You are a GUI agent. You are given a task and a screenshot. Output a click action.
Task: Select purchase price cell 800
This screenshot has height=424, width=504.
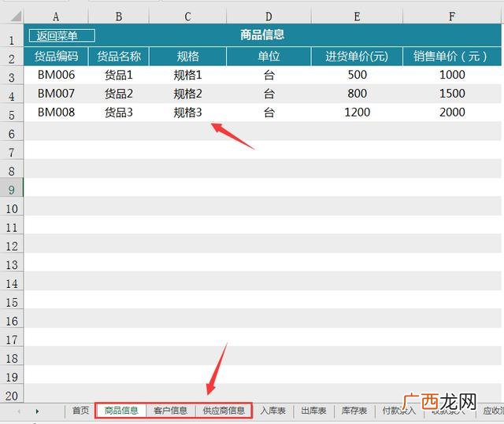[x=357, y=94]
